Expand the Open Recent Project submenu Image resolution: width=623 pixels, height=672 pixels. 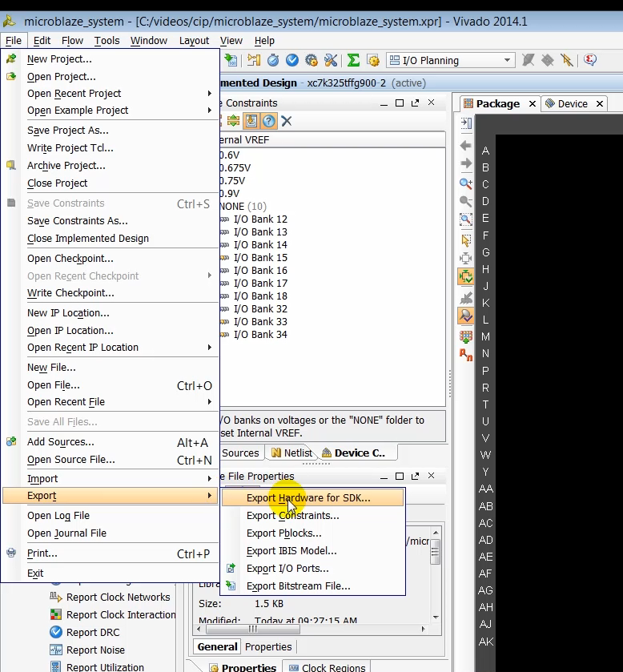coord(111,94)
